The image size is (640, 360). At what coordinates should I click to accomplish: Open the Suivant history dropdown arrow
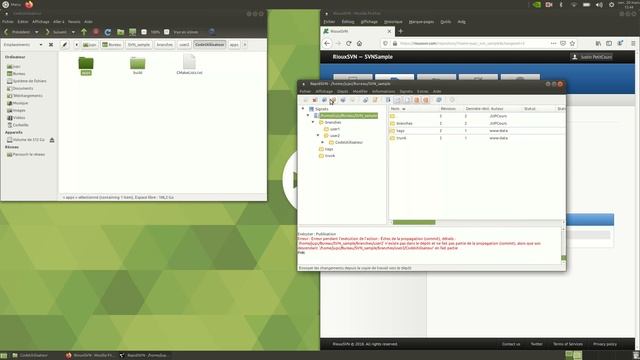coord(73,32)
